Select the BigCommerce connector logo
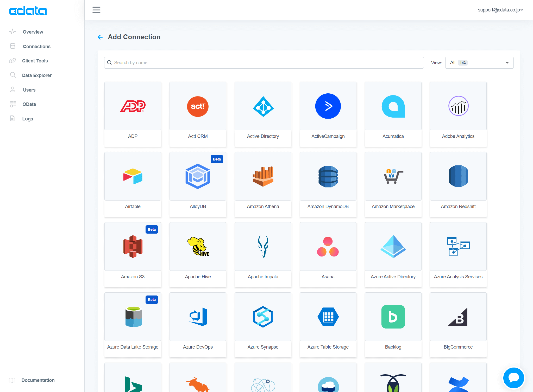533x392 pixels. click(x=458, y=317)
